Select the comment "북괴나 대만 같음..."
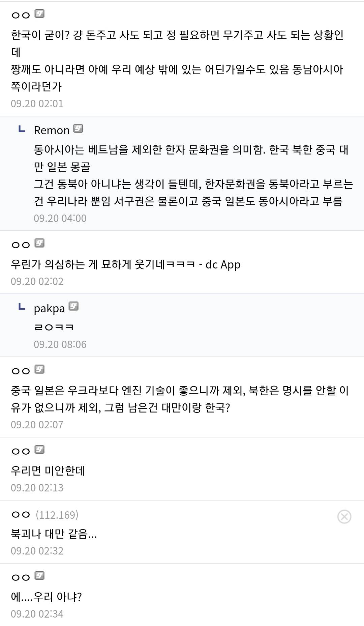Screen dimensions: 364x626 [54, 534]
